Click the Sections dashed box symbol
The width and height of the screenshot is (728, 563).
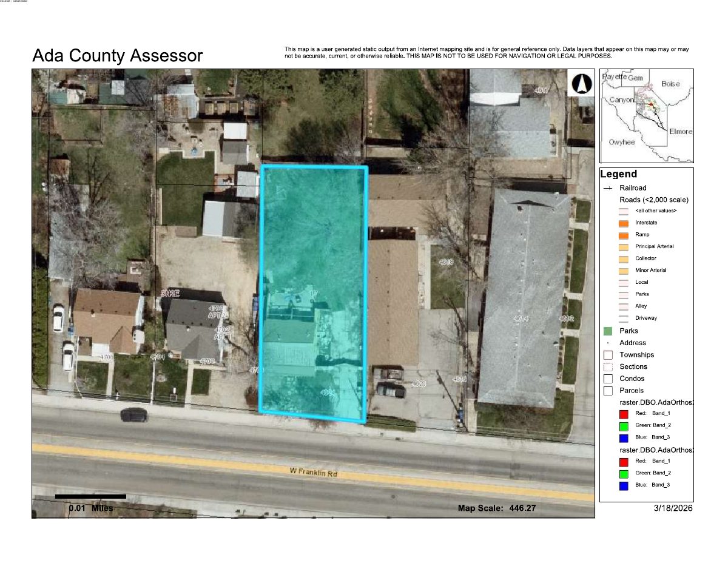pyautogui.click(x=608, y=366)
